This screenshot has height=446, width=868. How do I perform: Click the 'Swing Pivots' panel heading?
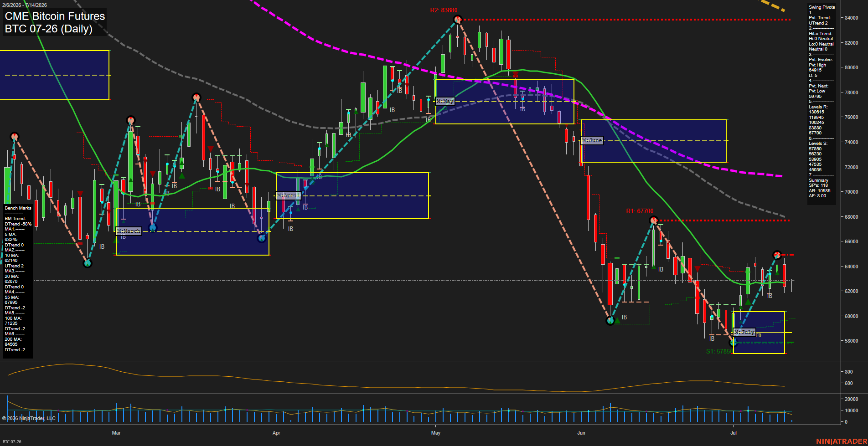[x=822, y=7]
